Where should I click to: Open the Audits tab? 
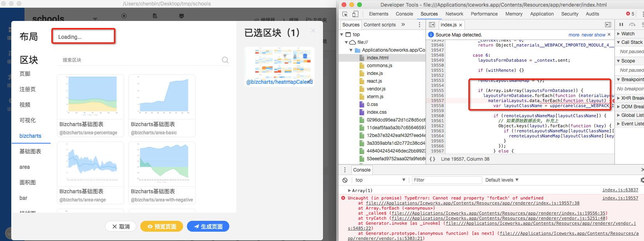(x=592, y=14)
